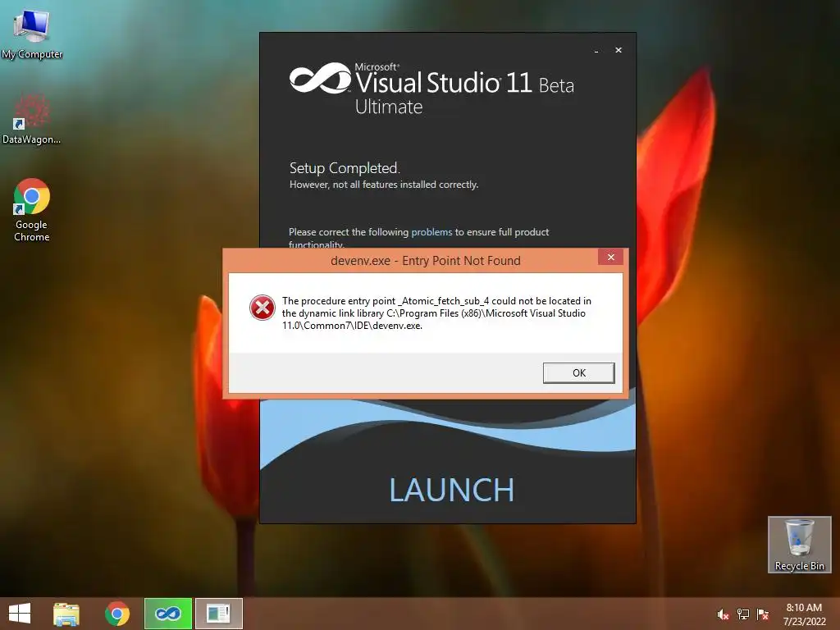Open Google Chrome desktop shortcut
Image resolution: width=840 pixels, height=630 pixels.
[x=32, y=210]
